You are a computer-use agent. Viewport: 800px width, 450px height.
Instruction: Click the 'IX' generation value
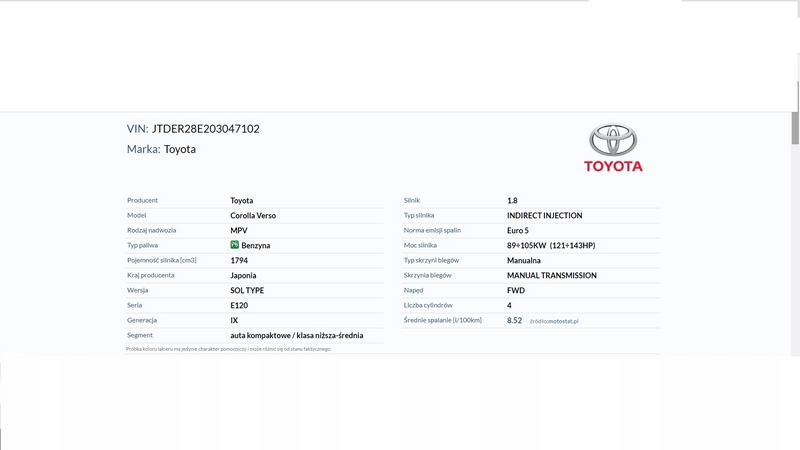(x=234, y=320)
